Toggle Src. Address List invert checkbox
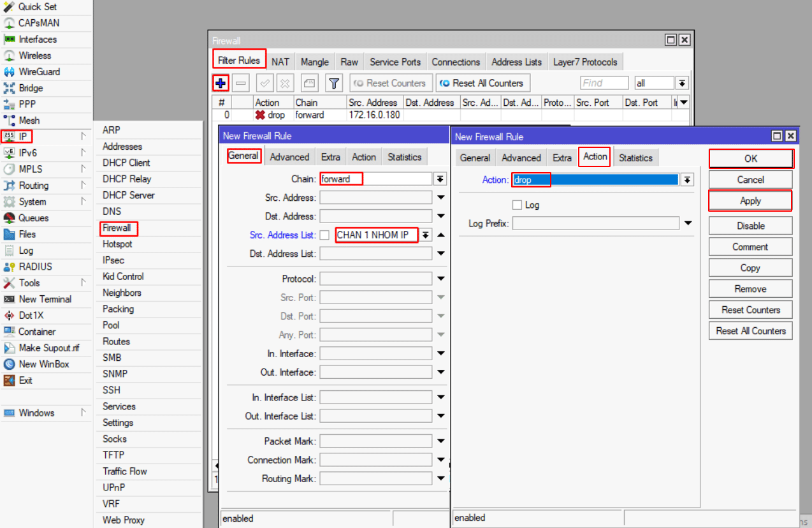This screenshot has width=812, height=528. [x=324, y=235]
